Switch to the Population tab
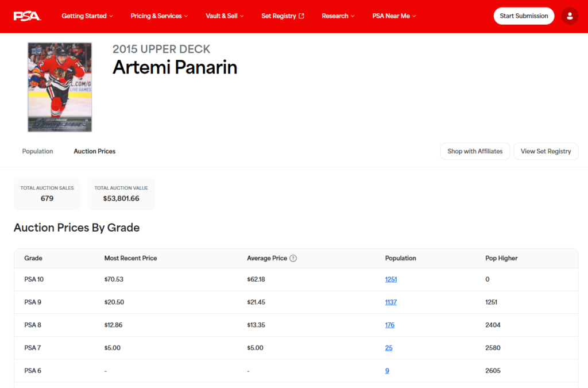 37,151
